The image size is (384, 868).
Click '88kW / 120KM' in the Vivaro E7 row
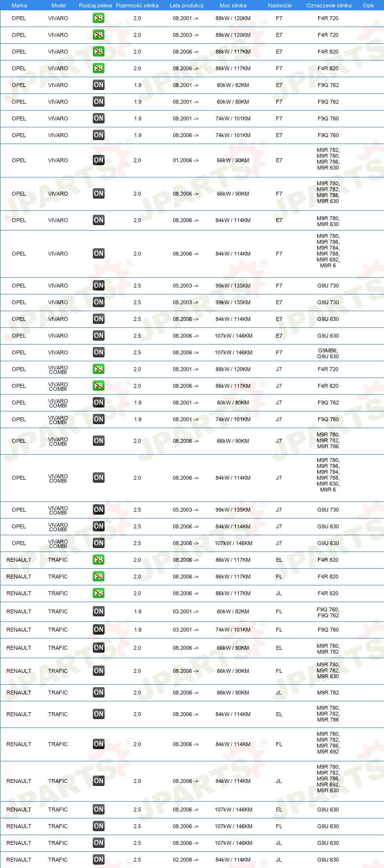tap(233, 35)
